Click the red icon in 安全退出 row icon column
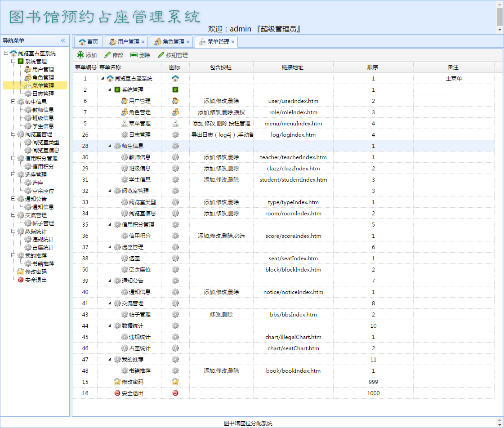 click(x=175, y=393)
